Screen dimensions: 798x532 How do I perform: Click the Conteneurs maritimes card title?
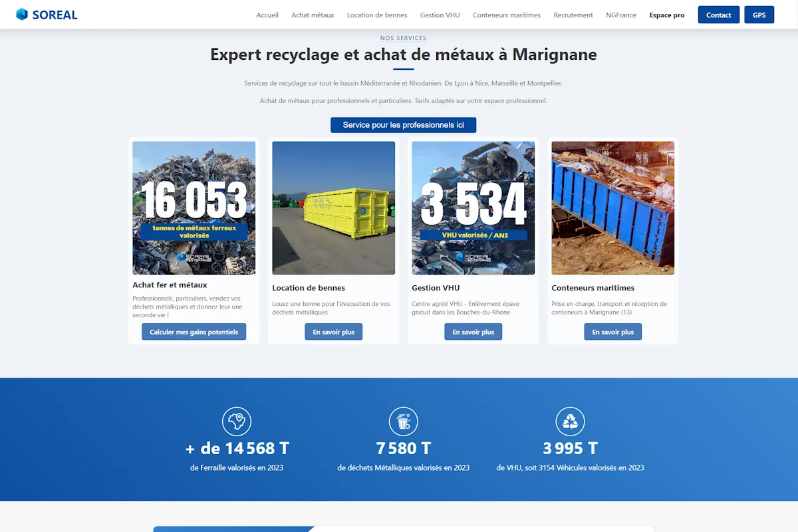(593, 288)
